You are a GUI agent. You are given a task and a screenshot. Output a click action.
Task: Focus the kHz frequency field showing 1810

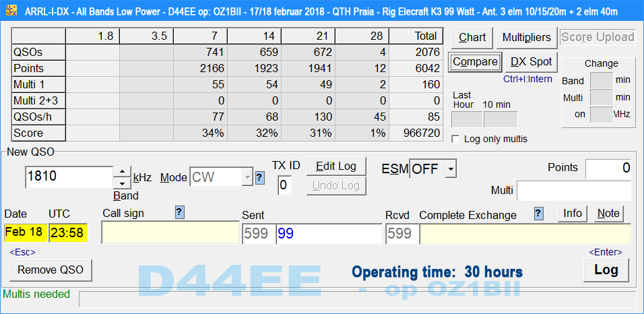tap(69, 177)
